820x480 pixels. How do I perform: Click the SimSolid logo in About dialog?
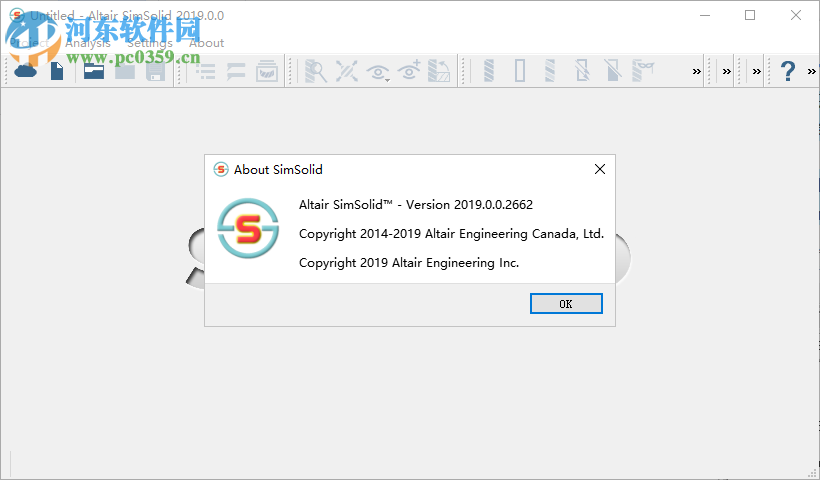coord(248,228)
